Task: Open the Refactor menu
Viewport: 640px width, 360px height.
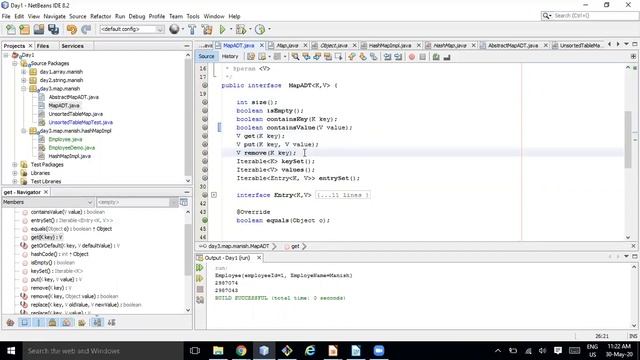Action: 100,16
